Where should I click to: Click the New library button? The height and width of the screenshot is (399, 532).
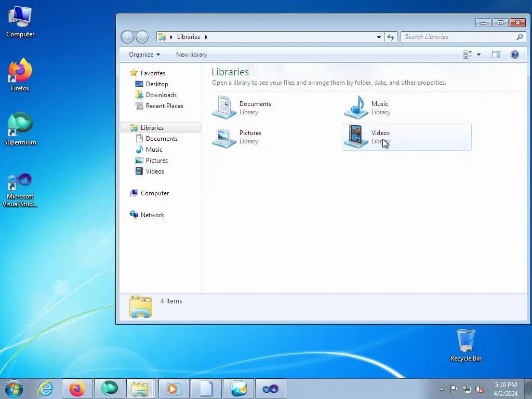pos(192,55)
